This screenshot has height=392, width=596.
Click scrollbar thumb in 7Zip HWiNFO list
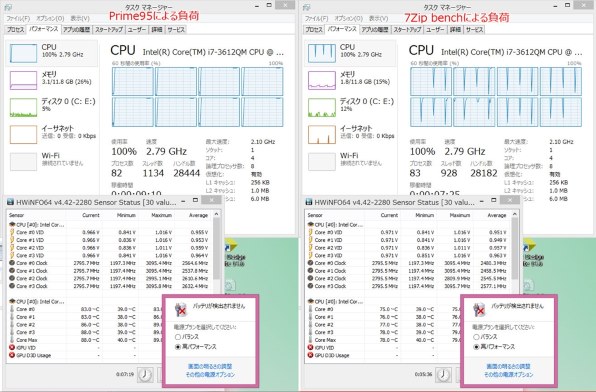515,248
